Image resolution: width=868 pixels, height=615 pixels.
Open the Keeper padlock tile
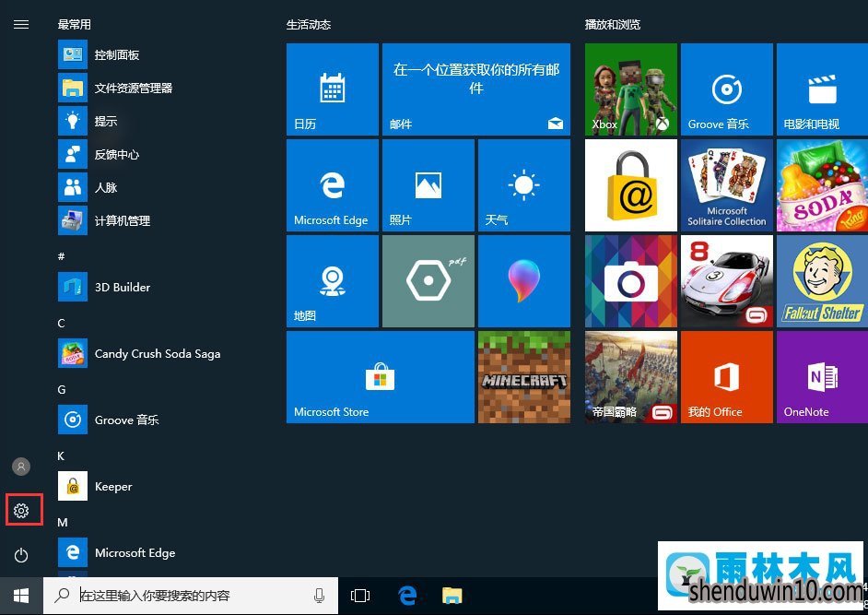(x=631, y=185)
